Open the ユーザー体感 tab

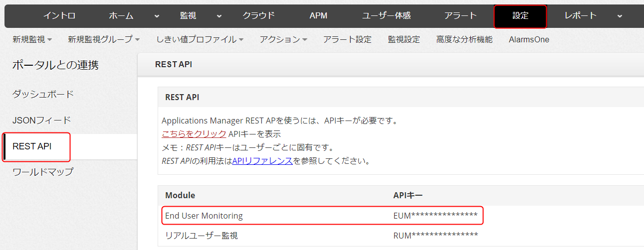386,15
